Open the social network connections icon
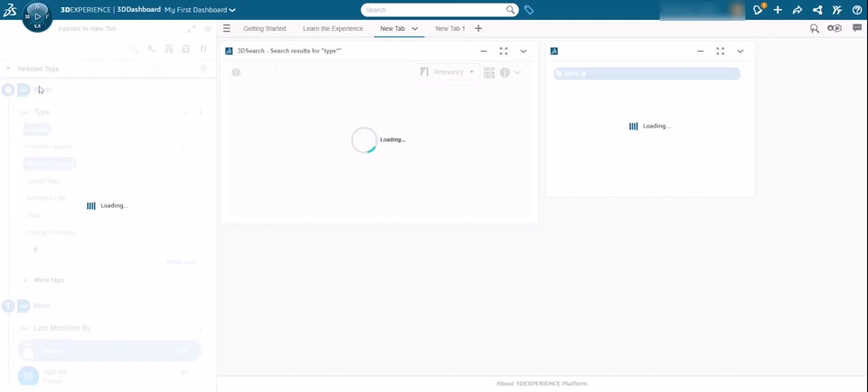 pyautogui.click(x=817, y=10)
